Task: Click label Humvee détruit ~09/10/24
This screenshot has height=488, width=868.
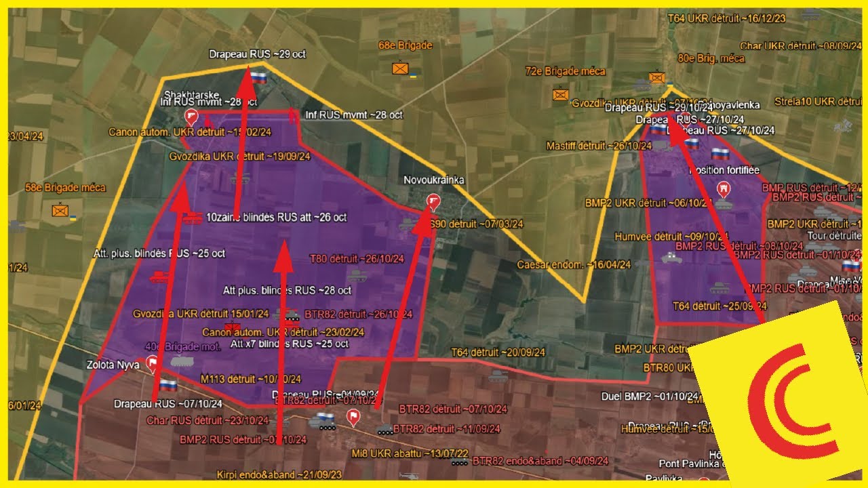Action: [x=671, y=237]
